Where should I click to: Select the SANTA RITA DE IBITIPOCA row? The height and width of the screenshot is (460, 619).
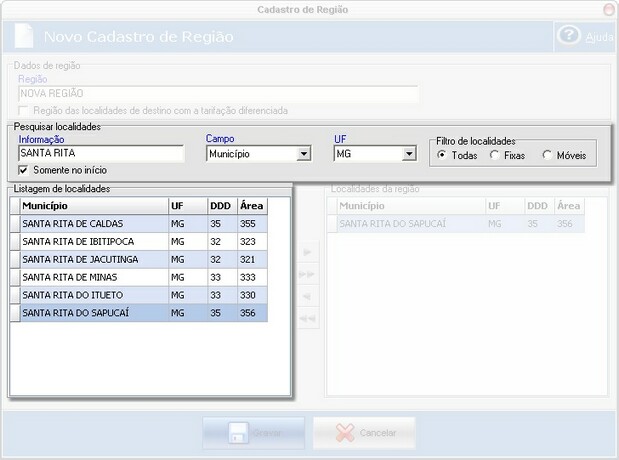coord(139,241)
